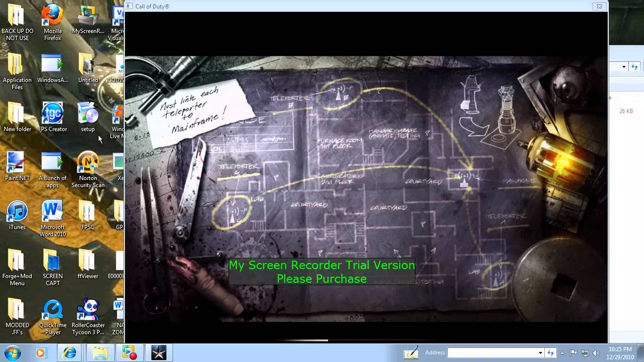Open Windows Explorer from the taskbar
The height and width of the screenshot is (362, 644).
(x=100, y=353)
